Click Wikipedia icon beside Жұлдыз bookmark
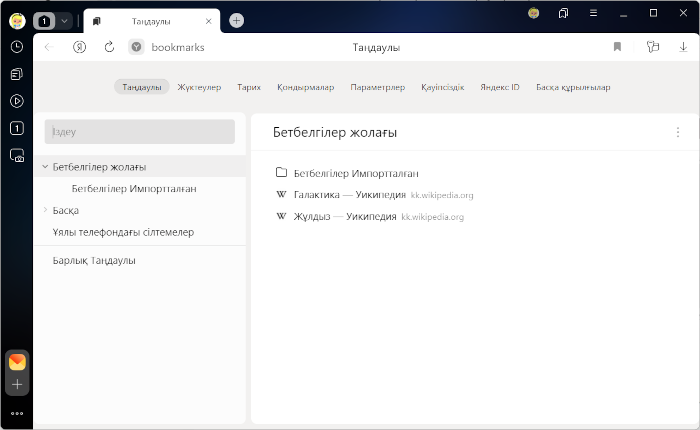The height and width of the screenshot is (430, 700). pyautogui.click(x=281, y=216)
